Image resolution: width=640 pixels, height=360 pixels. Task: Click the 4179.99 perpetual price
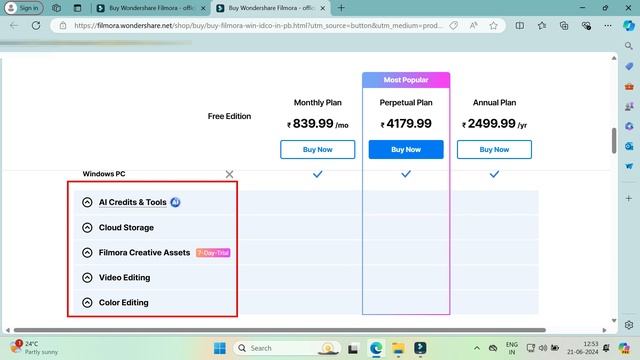pos(406,123)
